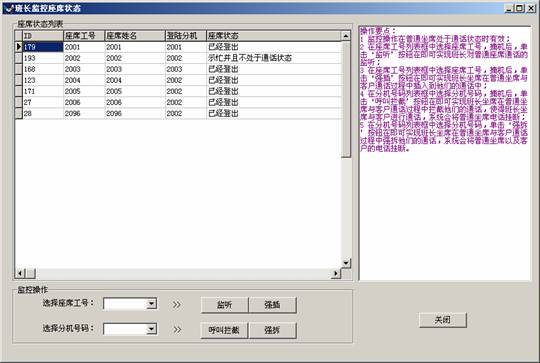This screenshot has height=363, width=540.
Task: Select the cell with ID 168
Action: coord(43,69)
